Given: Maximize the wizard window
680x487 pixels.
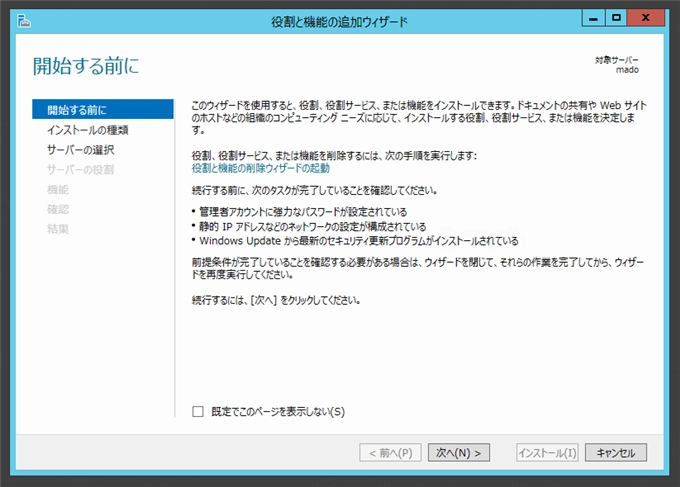Looking at the screenshot, I should point(616,18).
